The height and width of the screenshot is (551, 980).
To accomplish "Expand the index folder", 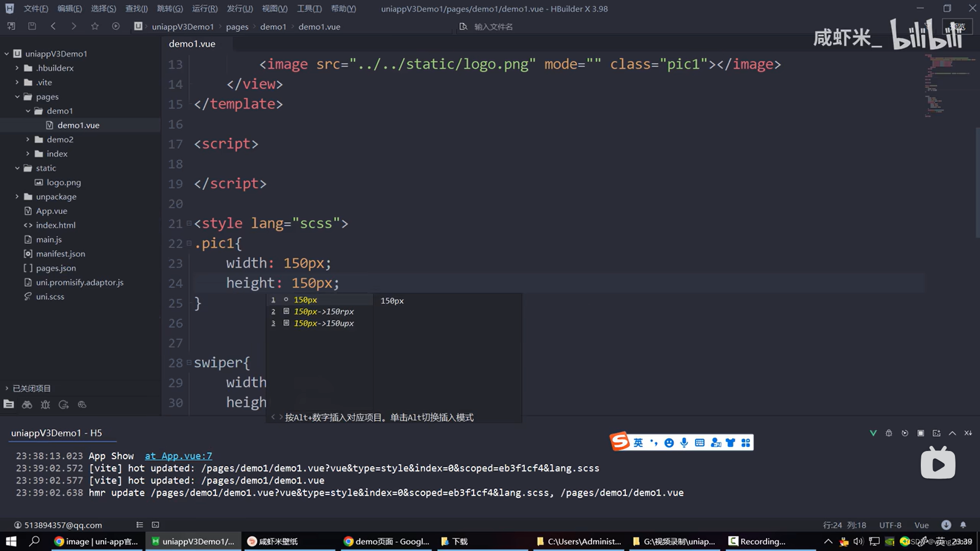I will (28, 154).
